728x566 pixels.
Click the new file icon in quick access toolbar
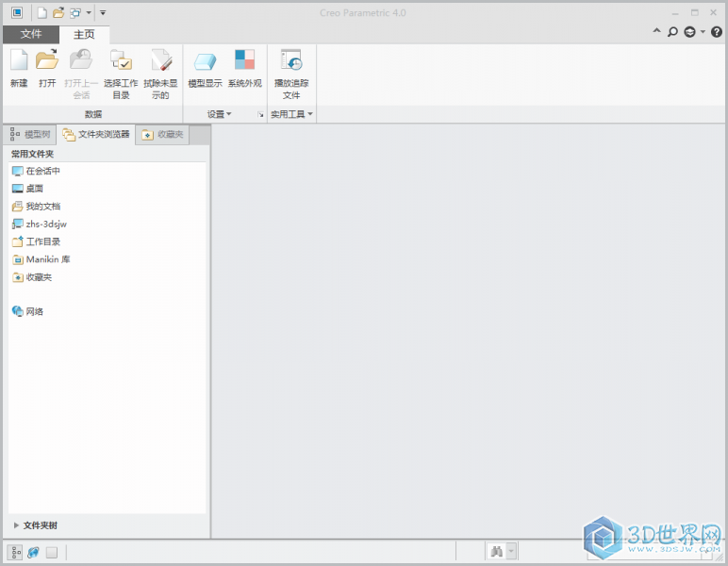[x=42, y=13]
